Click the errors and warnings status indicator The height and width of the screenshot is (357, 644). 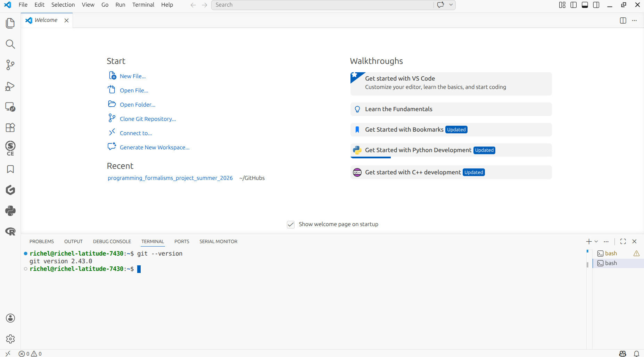(30, 354)
